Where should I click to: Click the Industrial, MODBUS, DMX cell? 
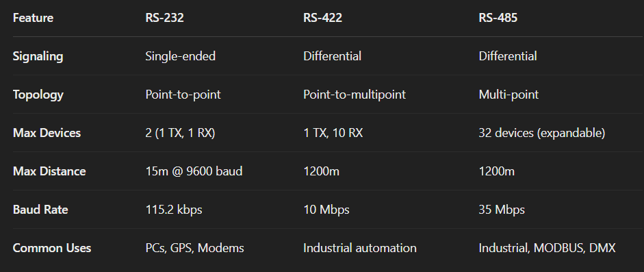547,248
